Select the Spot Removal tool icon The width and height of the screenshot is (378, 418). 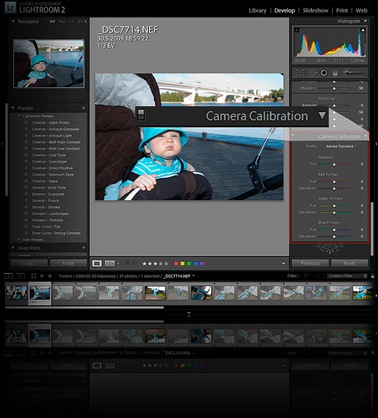pyautogui.click(x=312, y=73)
